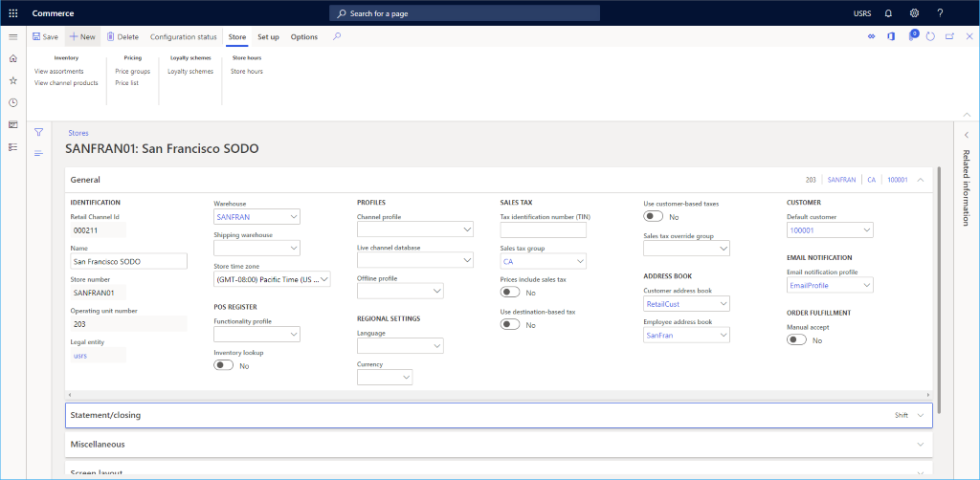Click the help question mark icon
Viewport: 980px width, 480px height.
coord(940,12)
